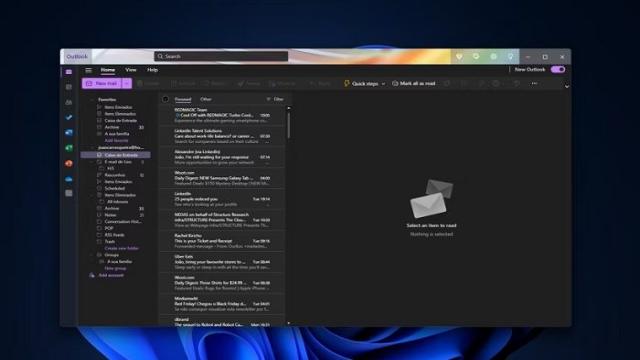Select highlighted Caixa de Entrada folder under account
Image resolution: width=640 pixels, height=360 pixels.
coord(116,155)
